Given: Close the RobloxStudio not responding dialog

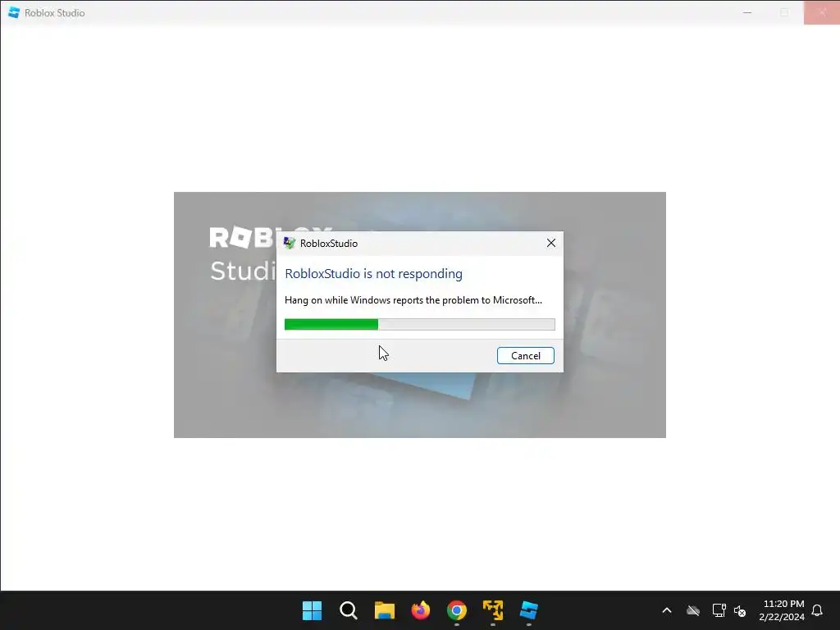Looking at the screenshot, I should [x=550, y=243].
